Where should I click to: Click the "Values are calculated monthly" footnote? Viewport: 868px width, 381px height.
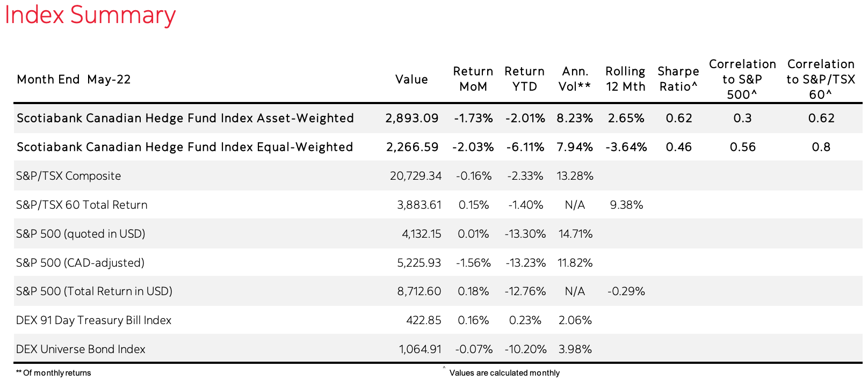click(504, 373)
